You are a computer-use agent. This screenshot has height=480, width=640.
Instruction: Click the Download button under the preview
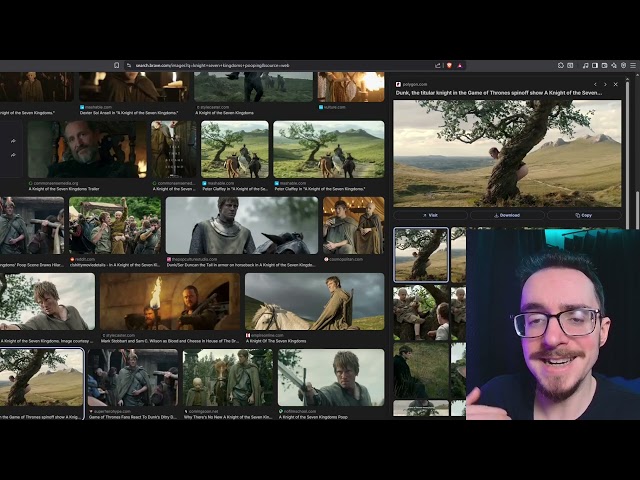point(507,215)
